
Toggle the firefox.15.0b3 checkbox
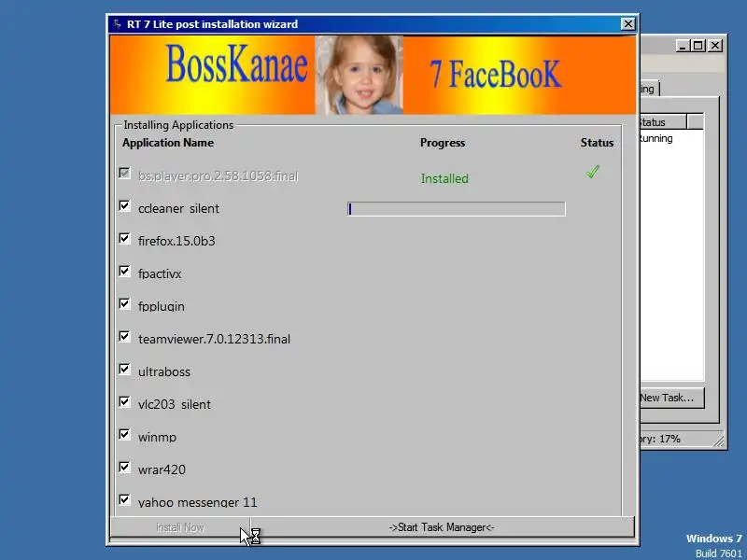click(124, 239)
